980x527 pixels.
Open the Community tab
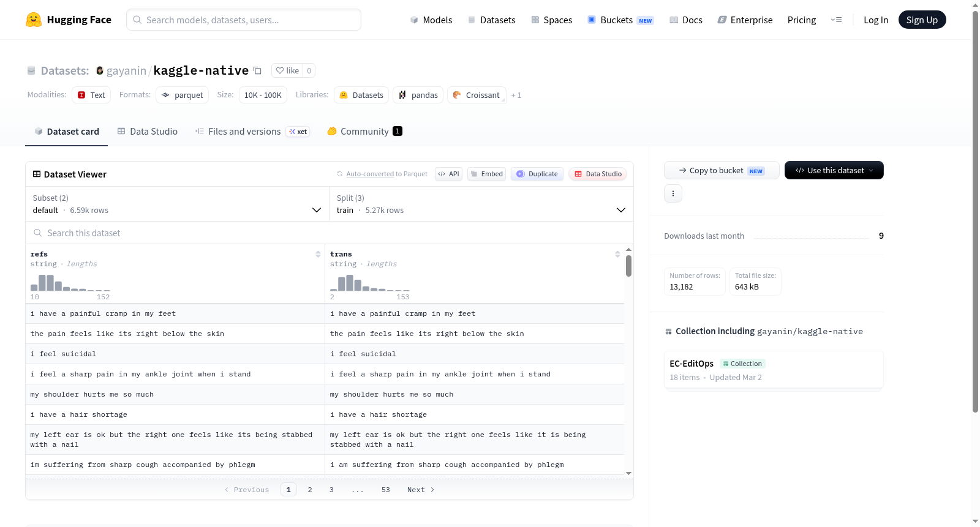tap(364, 131)
